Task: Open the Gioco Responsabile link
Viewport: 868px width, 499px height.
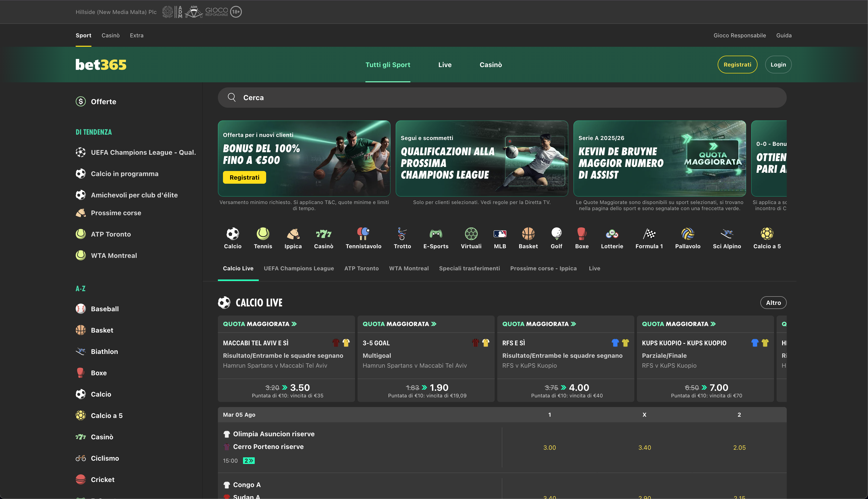Action: (x=740, y=35)
